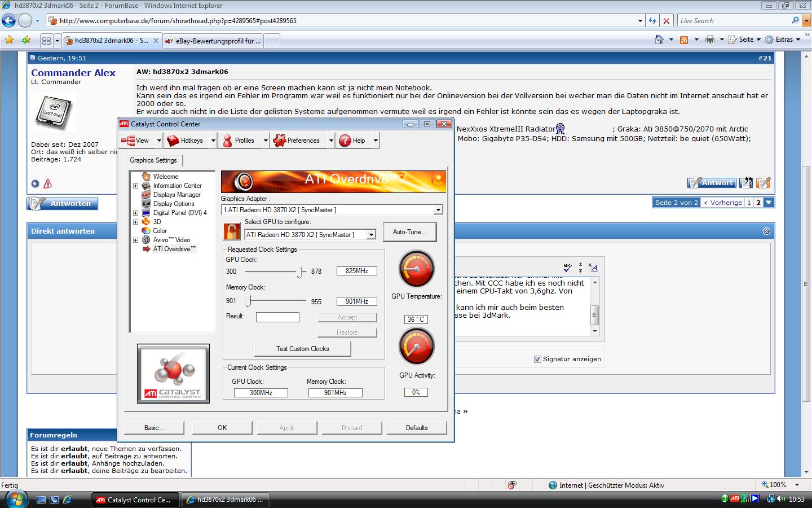Select Color tree item
Image resolution: width=812 pixels, height=508 pixels.
[160, 231]
